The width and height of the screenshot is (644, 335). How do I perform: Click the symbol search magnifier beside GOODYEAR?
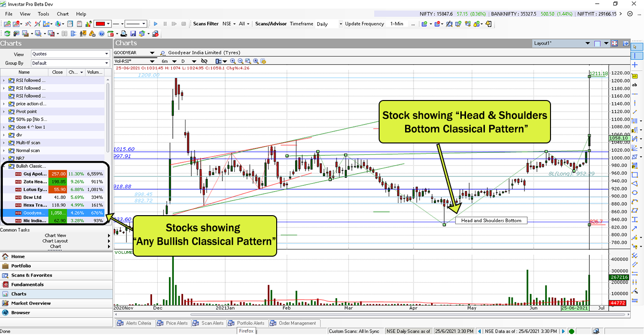163,53
